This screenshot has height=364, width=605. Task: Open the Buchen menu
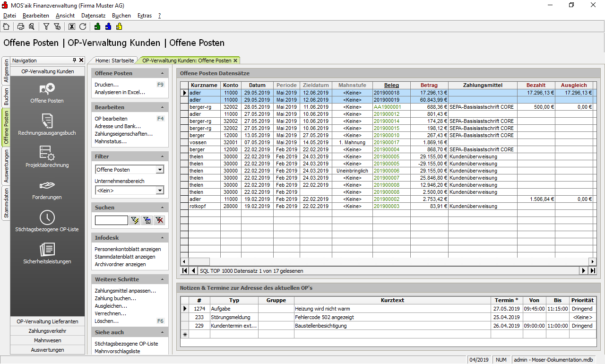pyautogui.click(x=121, y=16)
